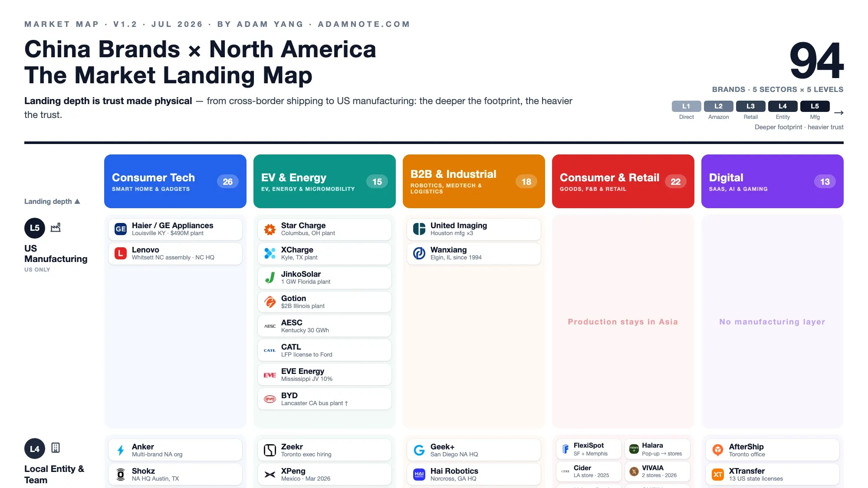
Task: Click the AfterShip orange logo
Action: click(x=718, y=450)
